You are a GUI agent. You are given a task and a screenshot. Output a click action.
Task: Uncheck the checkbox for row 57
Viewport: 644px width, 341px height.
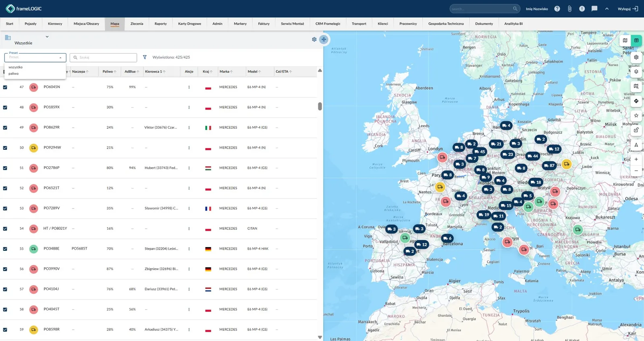(5, 289)
